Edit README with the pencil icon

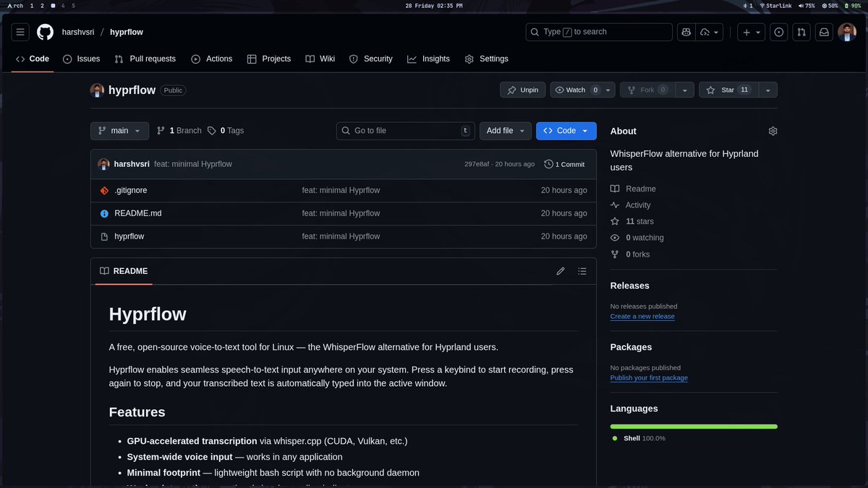coord(561,271)
